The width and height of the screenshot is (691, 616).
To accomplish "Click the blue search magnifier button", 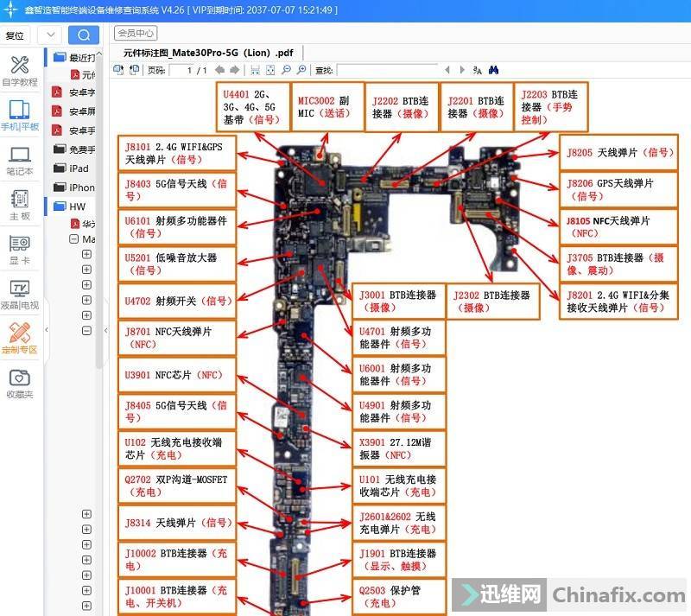I will [x=83, y=35].
